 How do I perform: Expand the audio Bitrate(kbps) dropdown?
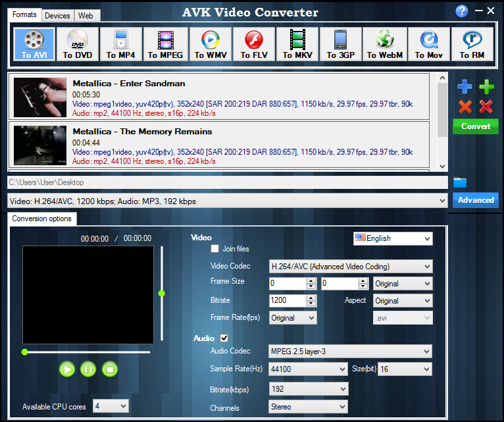pos(309,389)
